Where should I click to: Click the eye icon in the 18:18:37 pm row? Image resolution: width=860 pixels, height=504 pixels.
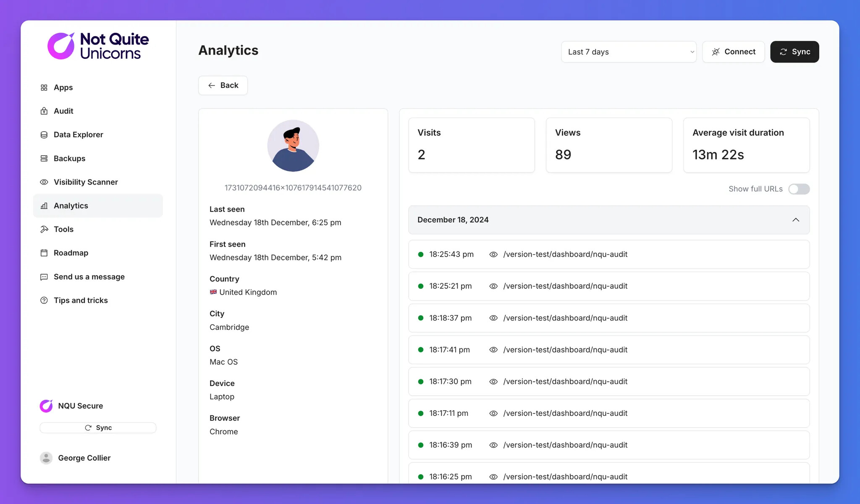493,318
